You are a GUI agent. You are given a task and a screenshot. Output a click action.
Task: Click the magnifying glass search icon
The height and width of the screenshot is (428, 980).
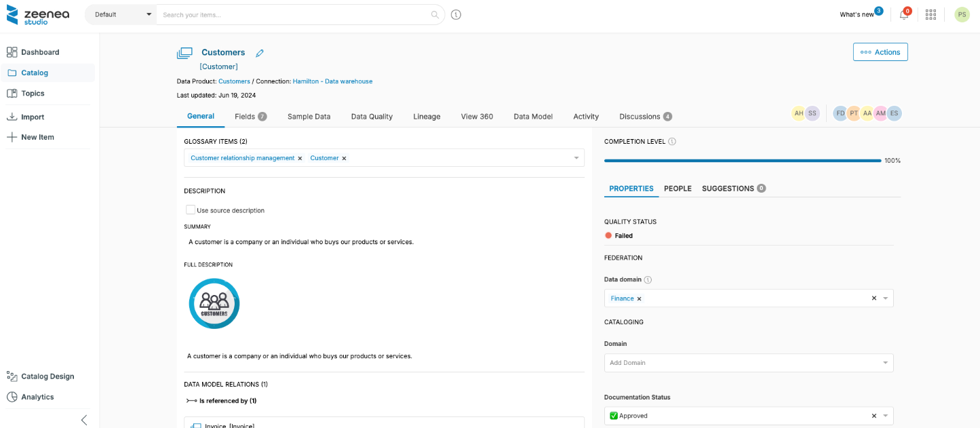point(435,14)
